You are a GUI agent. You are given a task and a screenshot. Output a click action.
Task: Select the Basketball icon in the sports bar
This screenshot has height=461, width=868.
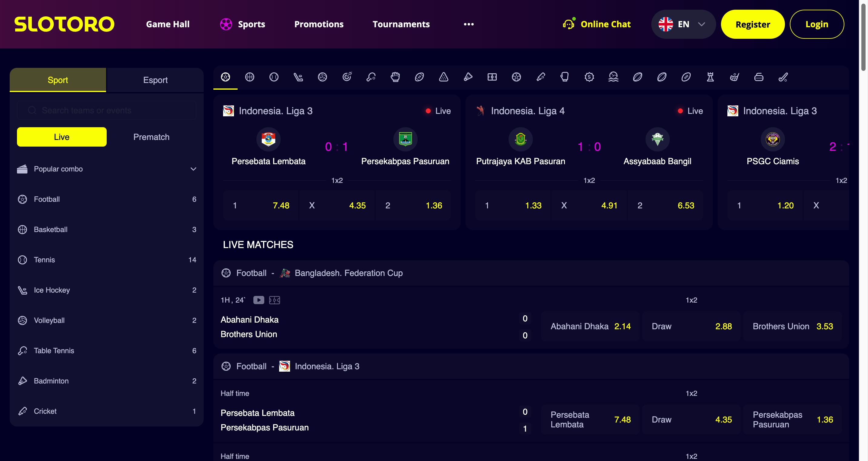[250, 77]
